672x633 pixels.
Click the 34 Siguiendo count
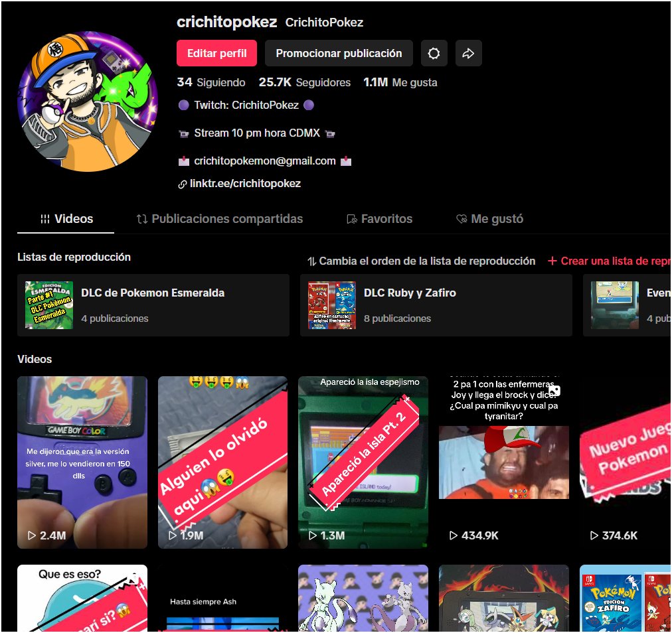coord(211,82)
